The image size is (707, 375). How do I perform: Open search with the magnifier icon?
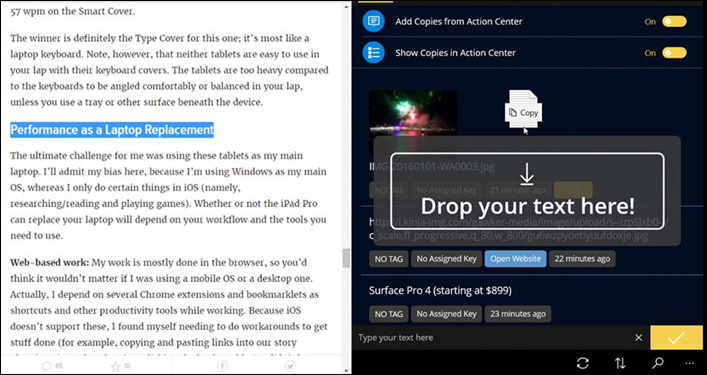tap(657, 363)
